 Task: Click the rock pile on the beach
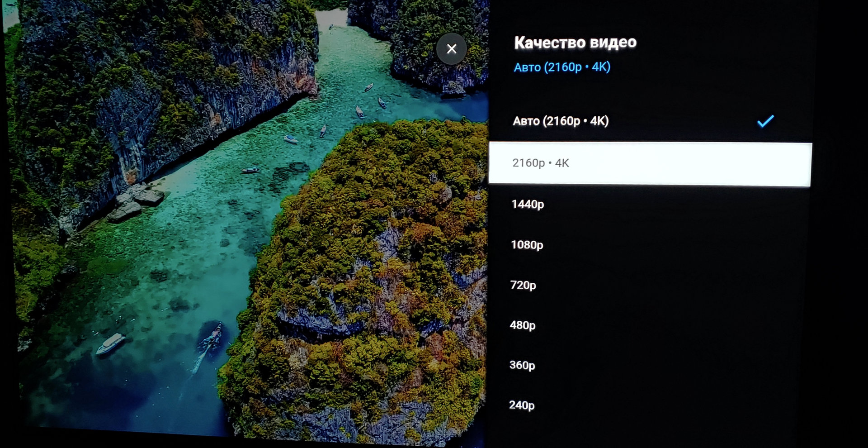(136, 202)
